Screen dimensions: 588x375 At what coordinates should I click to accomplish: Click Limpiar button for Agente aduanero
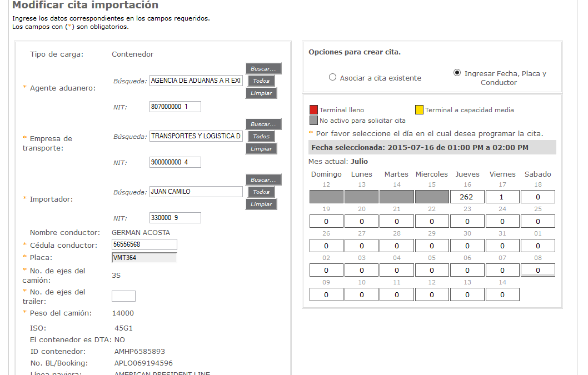point(261,93)
